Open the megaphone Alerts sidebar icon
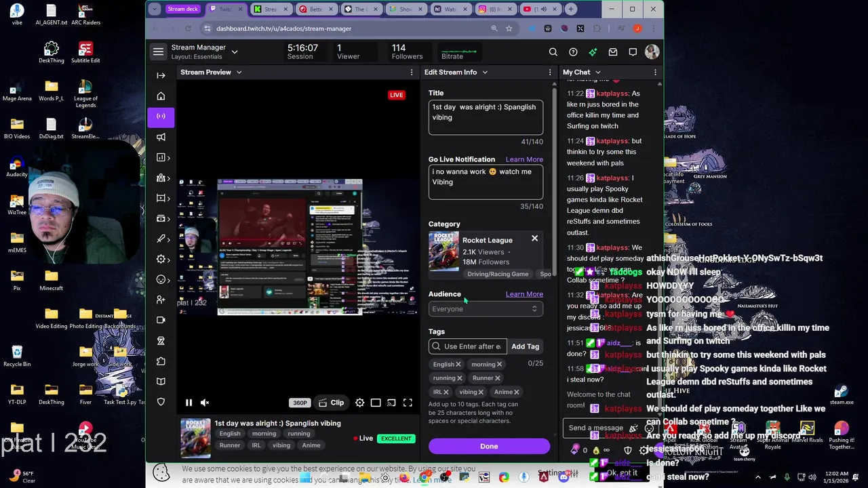Screen dimensions: 868x488 pos(161,137)
